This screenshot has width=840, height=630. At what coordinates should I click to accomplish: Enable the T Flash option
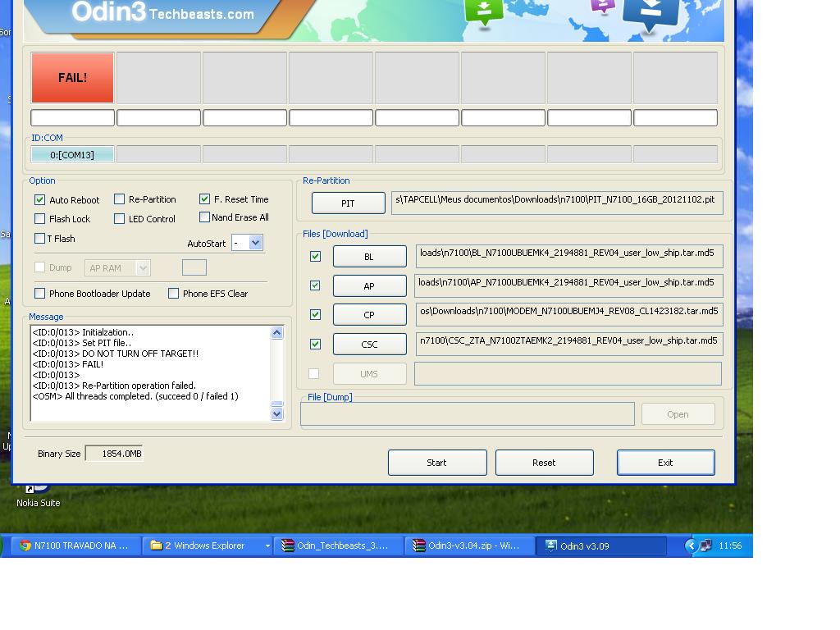click(39, 239)
